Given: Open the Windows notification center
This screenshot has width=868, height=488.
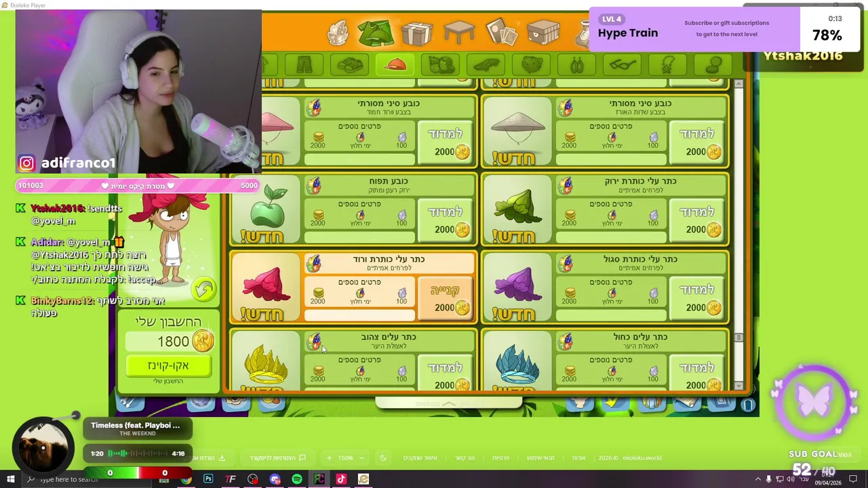Looking at the screenshot, I should point(853,479).
